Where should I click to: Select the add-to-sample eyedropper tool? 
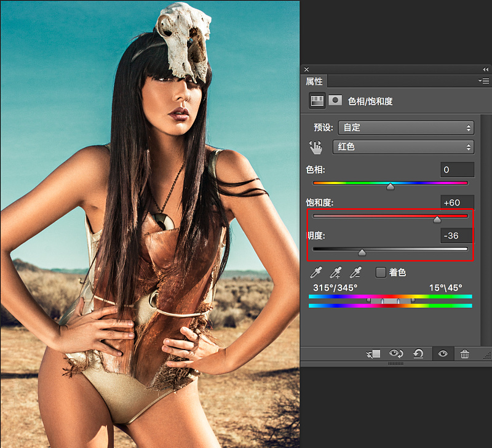pyautogui.click(x=336, y=273)
